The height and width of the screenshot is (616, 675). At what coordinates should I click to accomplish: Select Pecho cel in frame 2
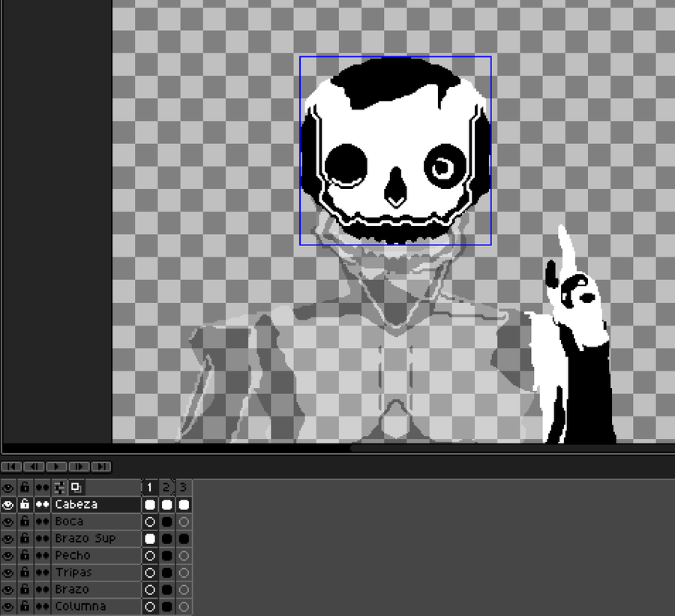coord(166,556)
